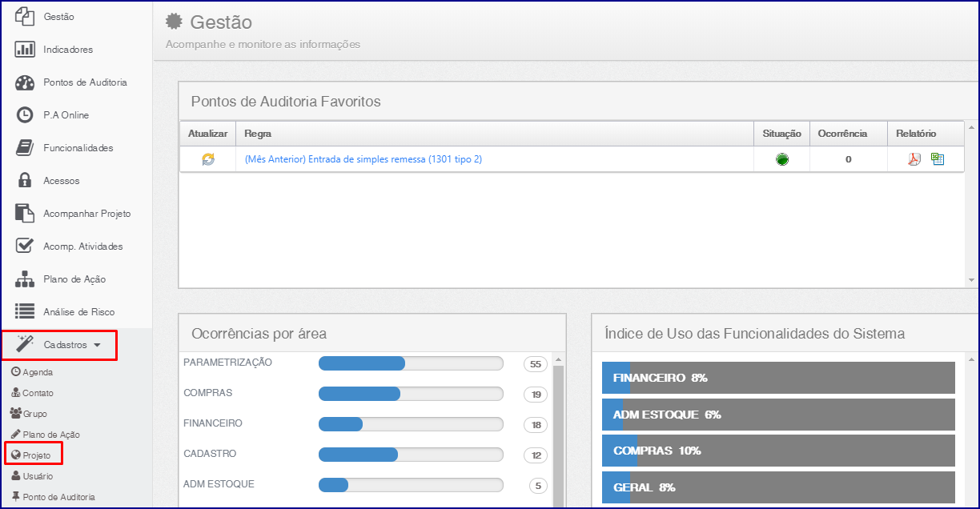Click the Gestão documents icon in sidebar

pos(25,16)
